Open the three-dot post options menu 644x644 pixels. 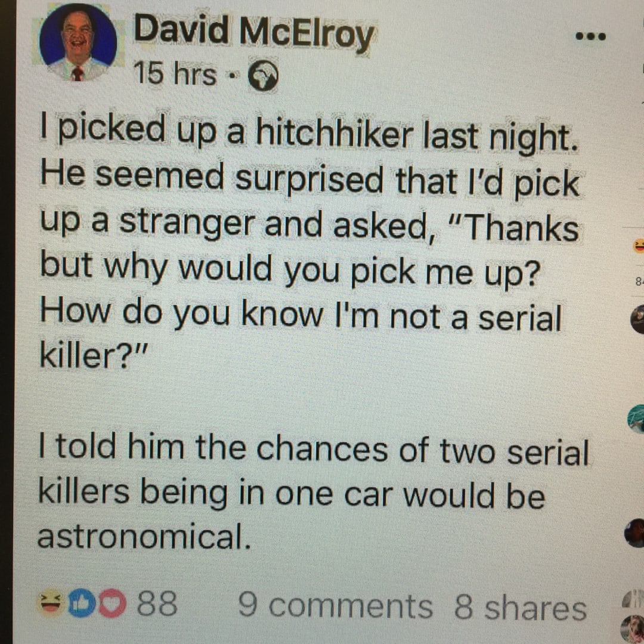click(x=590, y=37)
